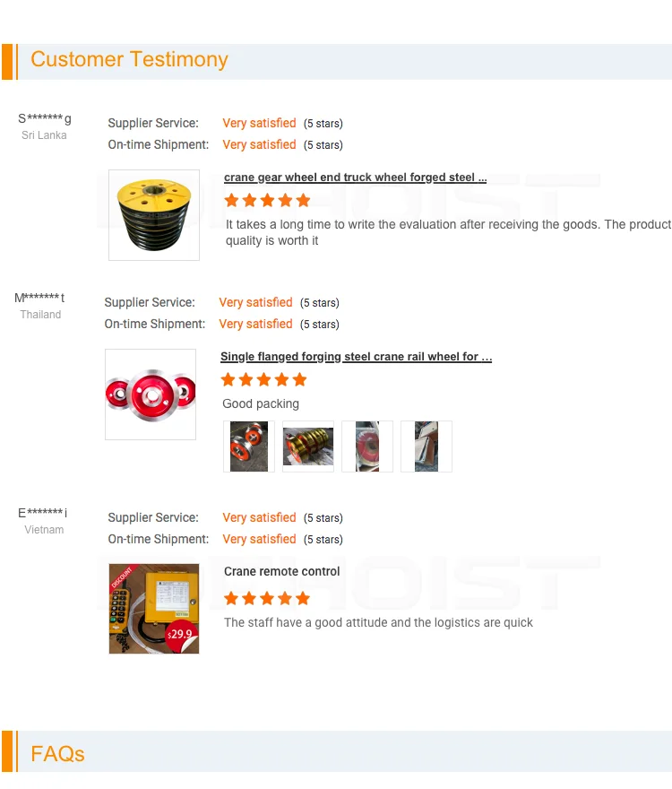
Task: View fourth review photo of packaging
Action: click(x=426, y=447)
